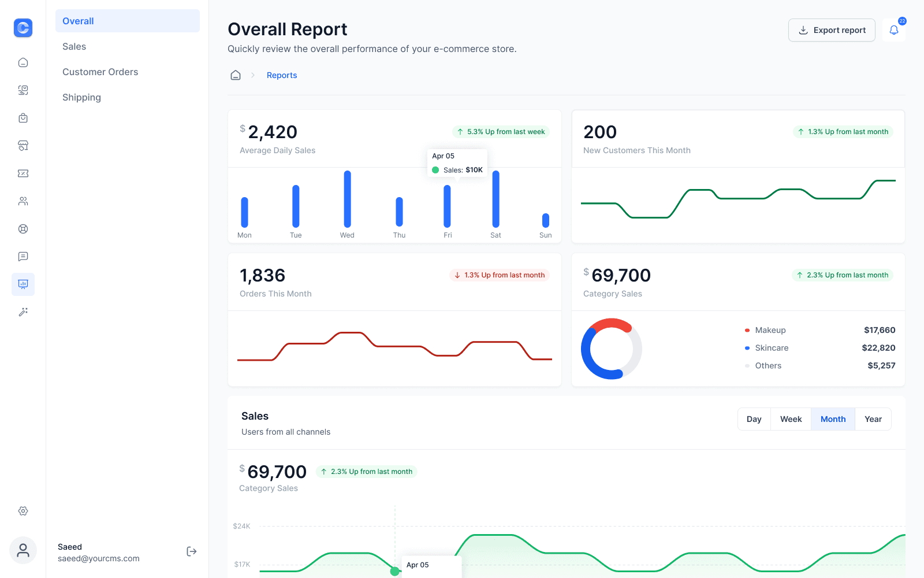Open the chat messages sidebar icon

pos(23,257)
